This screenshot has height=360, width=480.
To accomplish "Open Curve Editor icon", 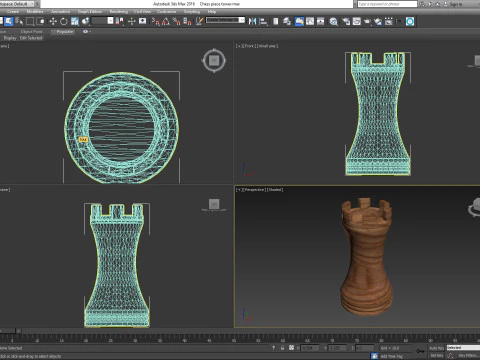I will click(x=310, y=21).
